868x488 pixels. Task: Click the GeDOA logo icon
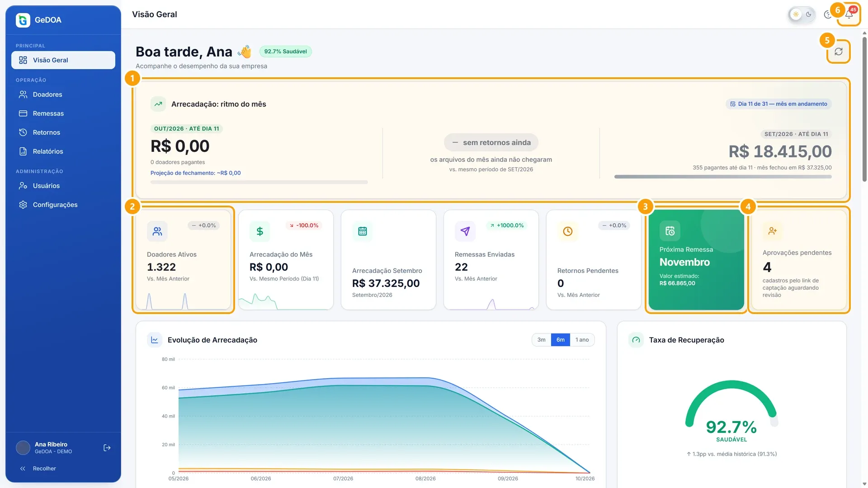[23, 20]
